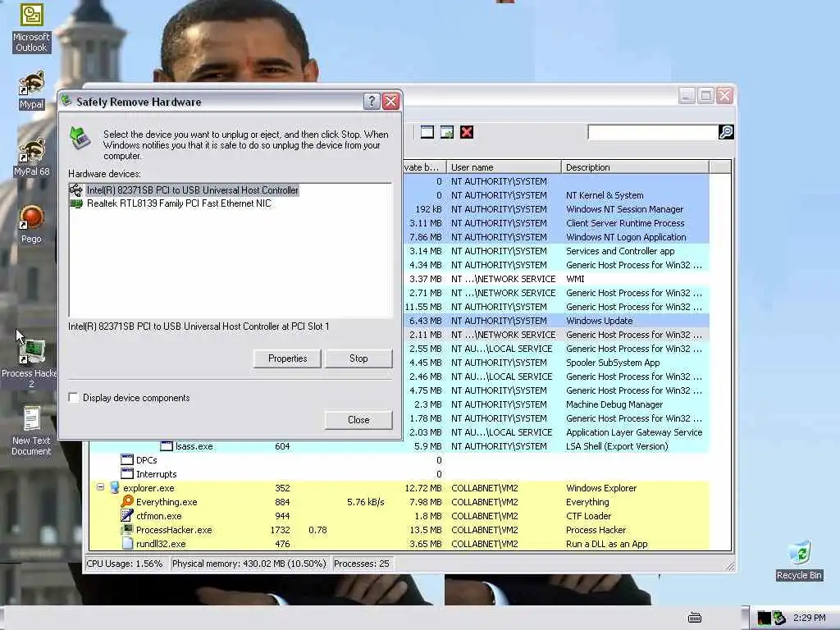Viewport: 840px width, 630px height.
Task: Click the keyboard language bar icon on taskbar
Action: [x=695, y=619]
